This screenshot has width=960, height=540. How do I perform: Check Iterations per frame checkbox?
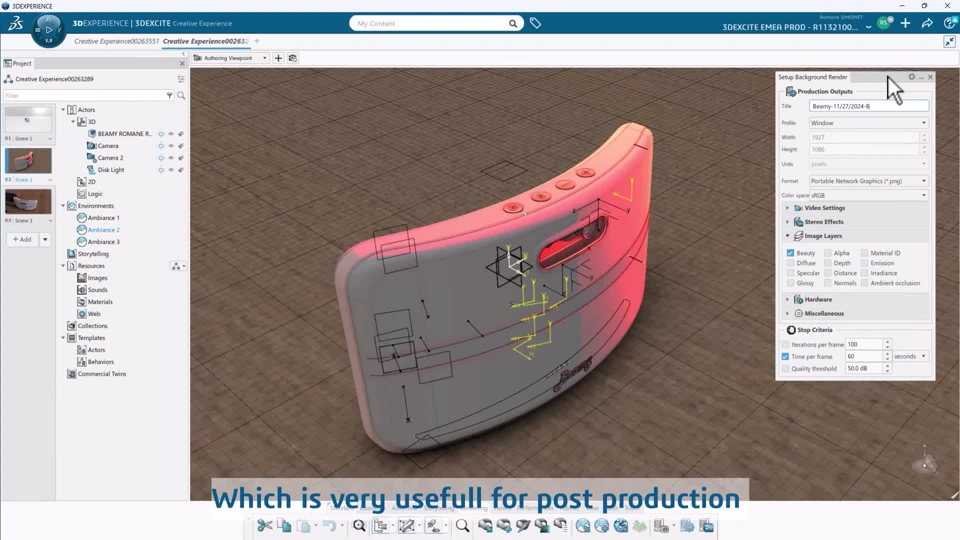click(x=786, y=345)
